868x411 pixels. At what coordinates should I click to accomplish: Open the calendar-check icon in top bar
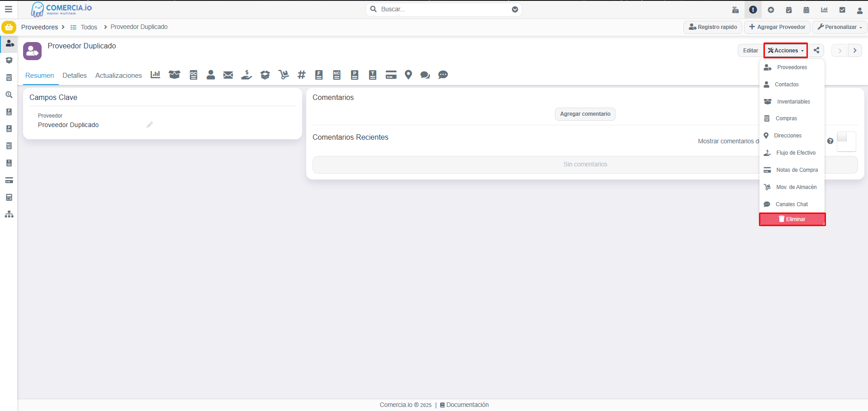[x=789, y=9]
